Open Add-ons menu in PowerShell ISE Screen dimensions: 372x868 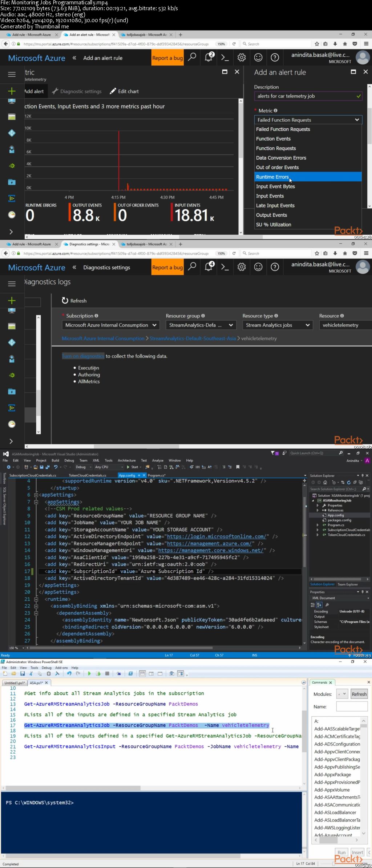(x=61, y=668)
